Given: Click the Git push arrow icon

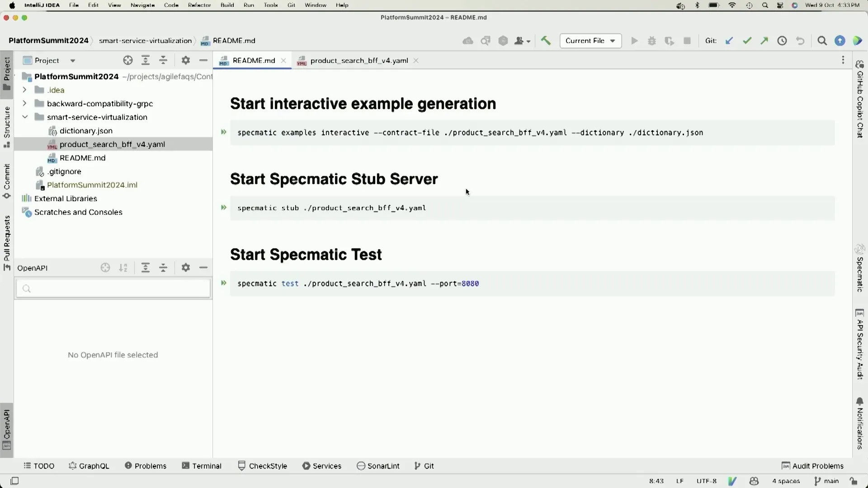Looking at the screenshot, I should [764, 40].
